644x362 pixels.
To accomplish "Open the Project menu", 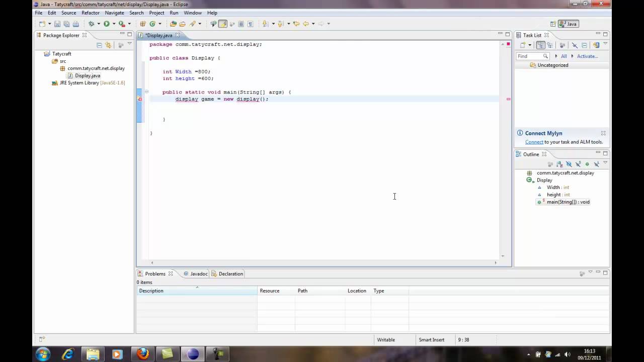I will (156, 13).
